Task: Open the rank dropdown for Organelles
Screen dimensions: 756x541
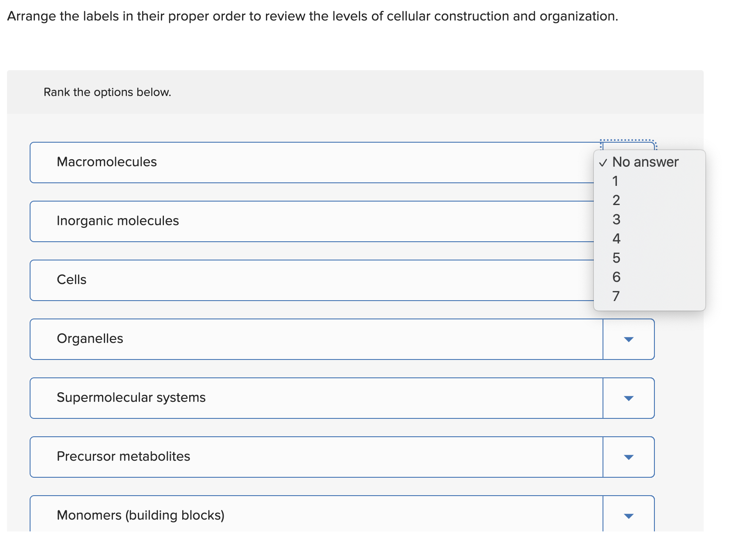Action: click(x=628, y=339)
